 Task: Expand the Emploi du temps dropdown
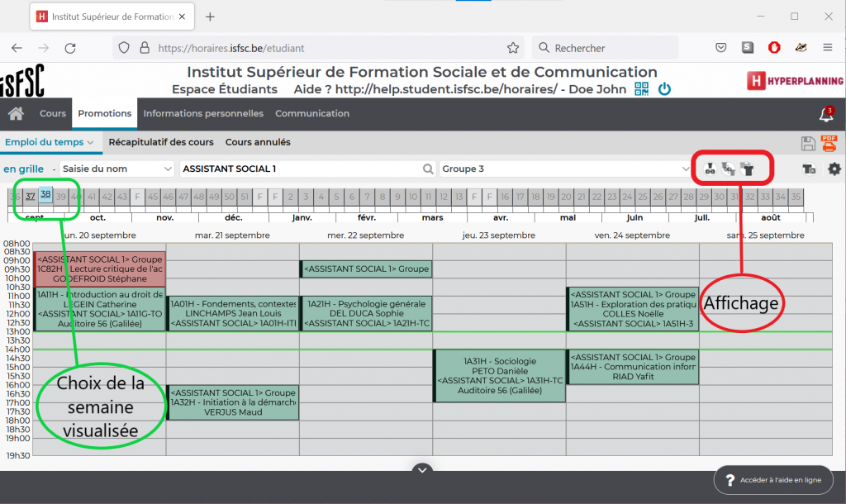(91, 142)
